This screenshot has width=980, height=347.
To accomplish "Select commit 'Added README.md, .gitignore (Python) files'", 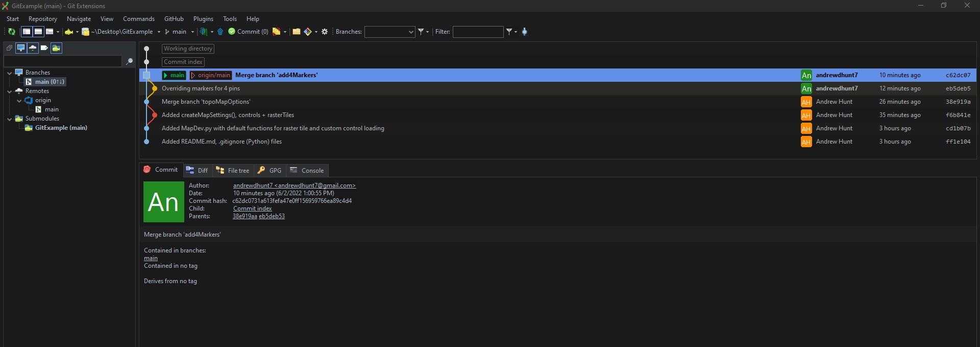I will coord(558,142).
